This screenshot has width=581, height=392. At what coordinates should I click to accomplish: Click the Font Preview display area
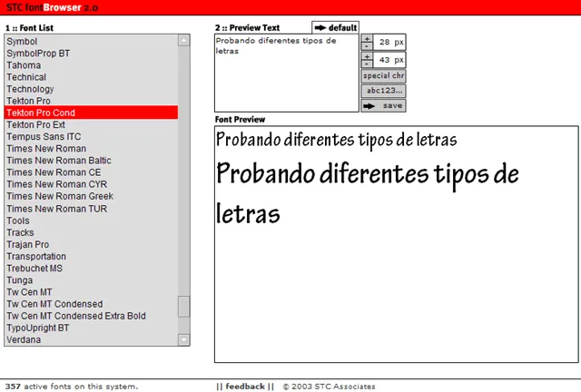tap(396, 244)
